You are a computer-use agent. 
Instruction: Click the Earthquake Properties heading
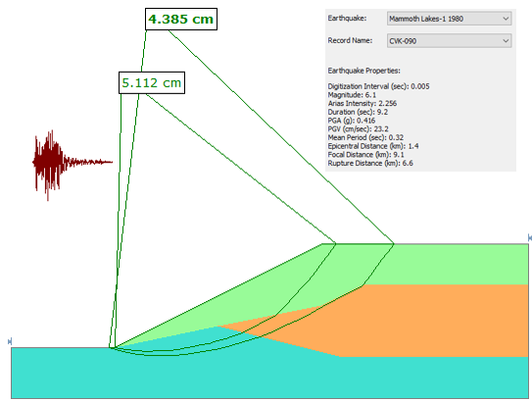pyautogui.click(x=363, y=71)
